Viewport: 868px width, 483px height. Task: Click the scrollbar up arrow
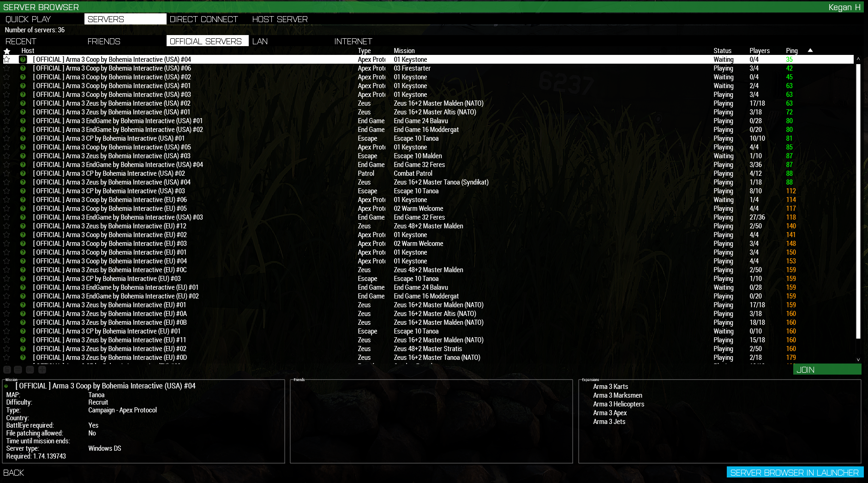point(858,59)
